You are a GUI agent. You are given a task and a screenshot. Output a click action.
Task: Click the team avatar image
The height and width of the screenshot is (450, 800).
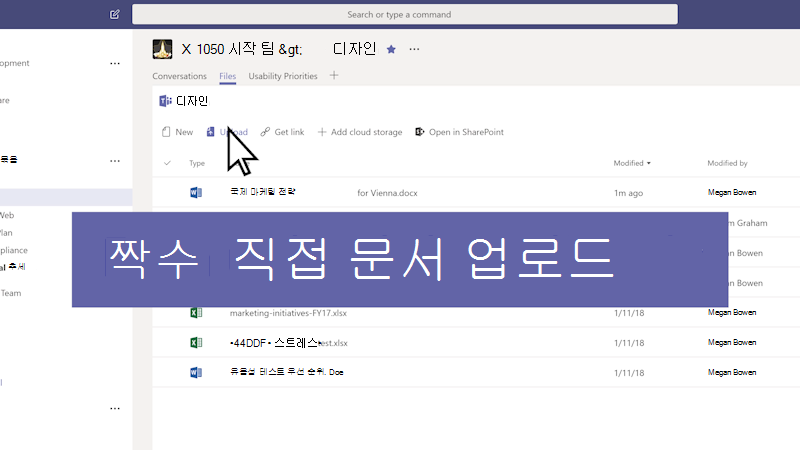click(x=162, y=49)
